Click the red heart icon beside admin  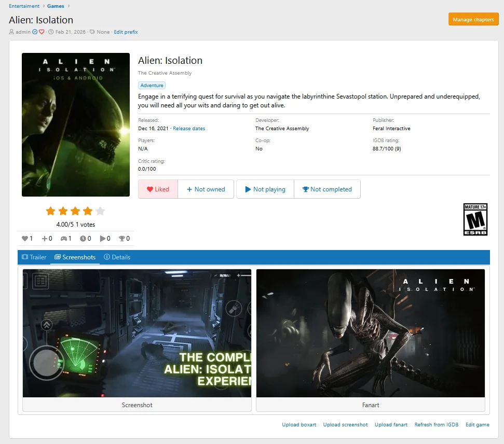coord(42,32)
